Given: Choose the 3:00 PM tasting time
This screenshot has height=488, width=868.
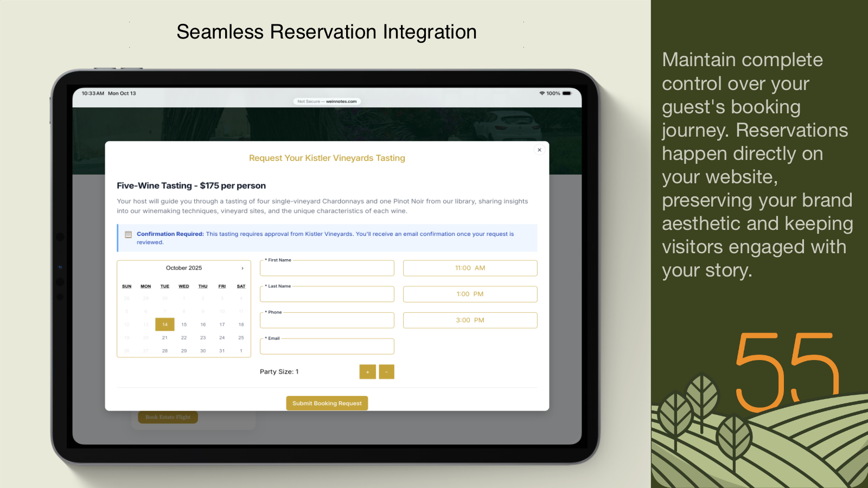Looking at the screenshot, I should pyautogui.click(x=469, y=320).
